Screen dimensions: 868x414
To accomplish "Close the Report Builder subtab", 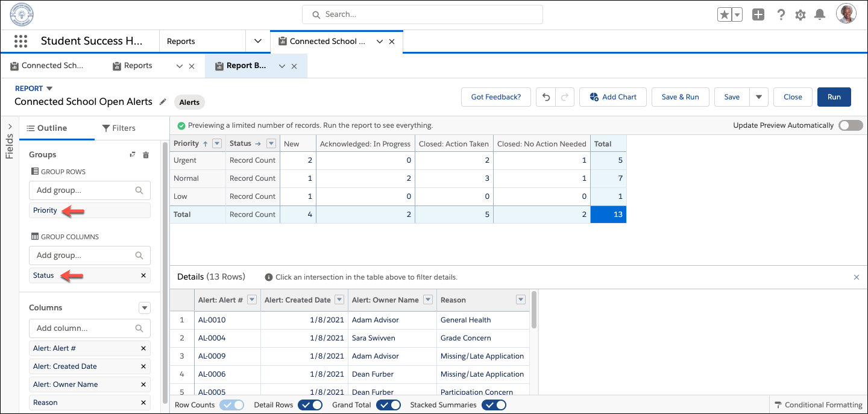I will click(294, 66).
